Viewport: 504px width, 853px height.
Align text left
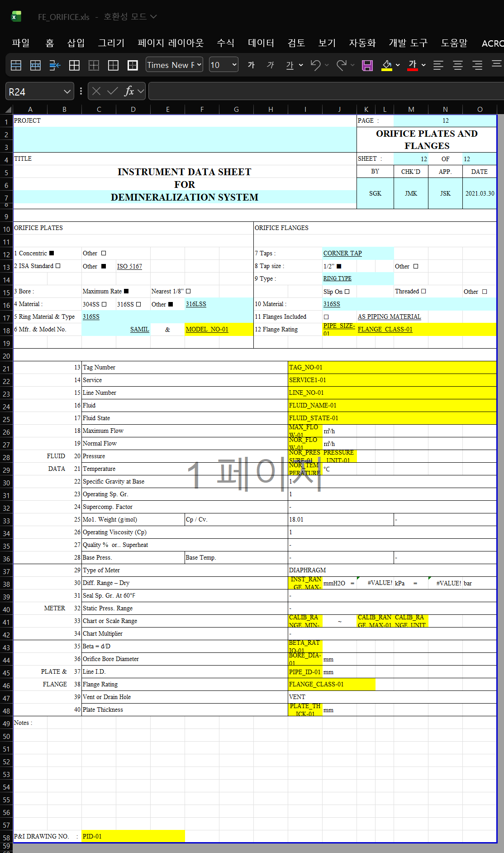tap(438, 65)
